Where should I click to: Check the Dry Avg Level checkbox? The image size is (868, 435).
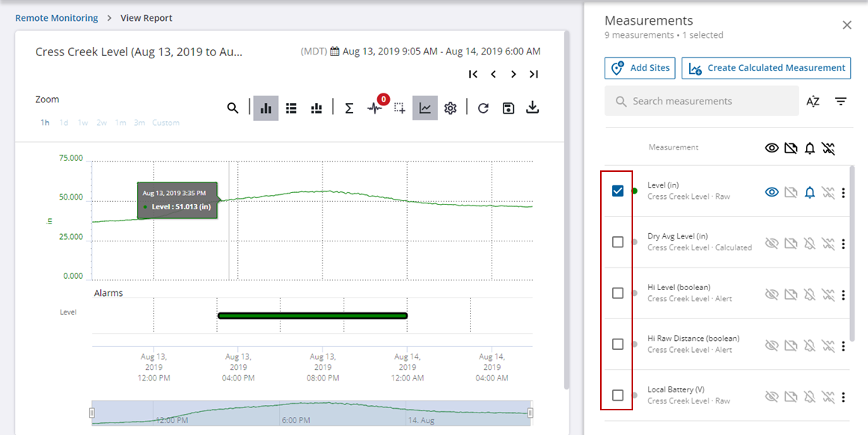pyautogui.click(x=617, y=242)
